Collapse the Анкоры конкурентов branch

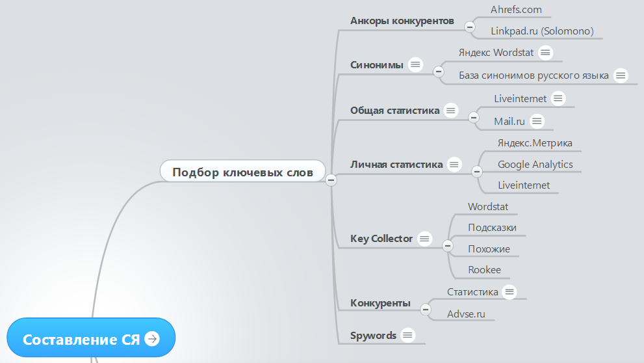470,27
